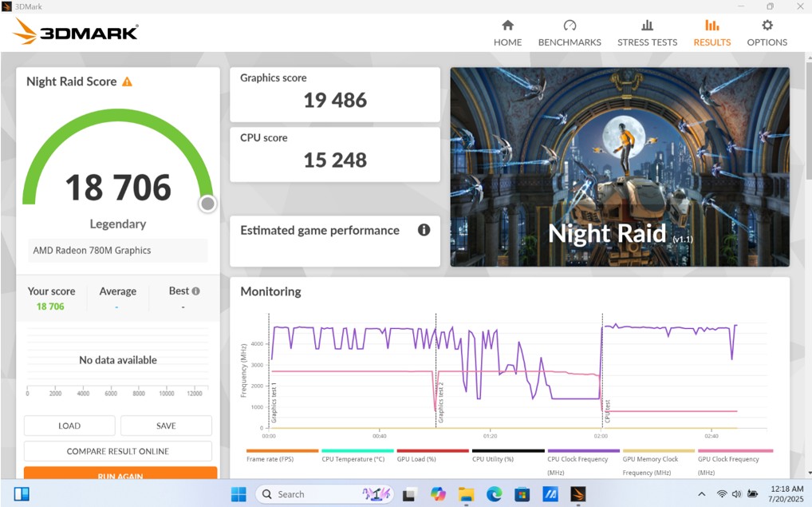Click the Estimated game performance info icon
Screen dimensions: 812x507
click(424, 230)
